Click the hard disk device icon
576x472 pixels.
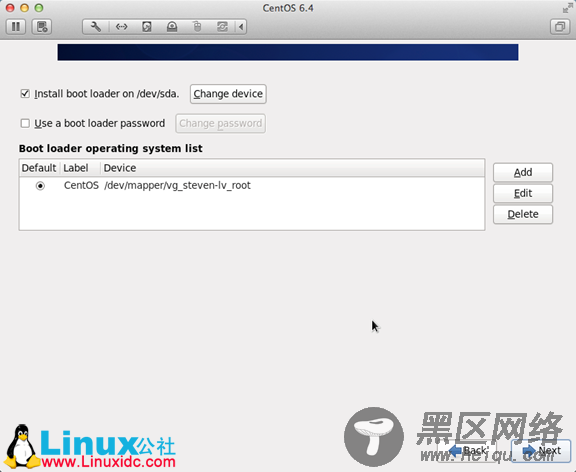[x=147, y=27]
